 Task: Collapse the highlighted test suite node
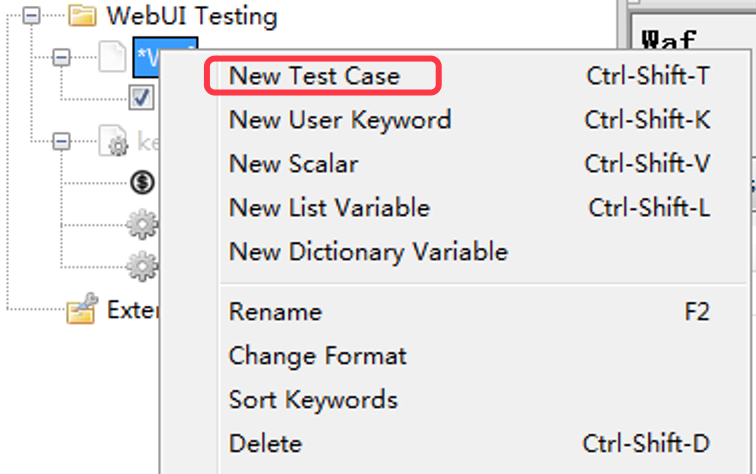click(62, 58)
